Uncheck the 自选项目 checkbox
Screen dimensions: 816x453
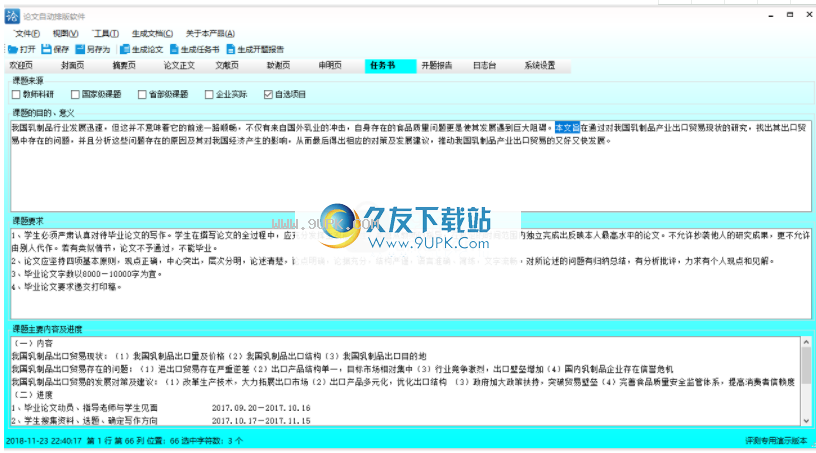[269, 94]
